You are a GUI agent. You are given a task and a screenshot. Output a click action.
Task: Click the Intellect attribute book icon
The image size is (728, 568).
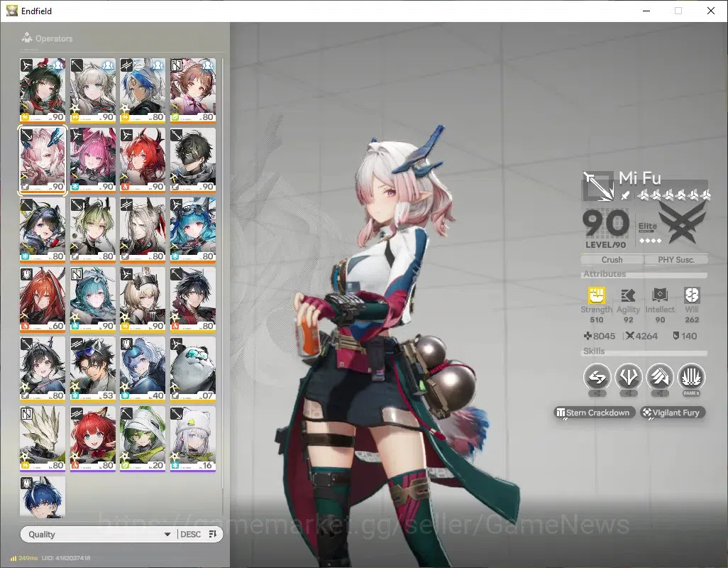[660, 295]
